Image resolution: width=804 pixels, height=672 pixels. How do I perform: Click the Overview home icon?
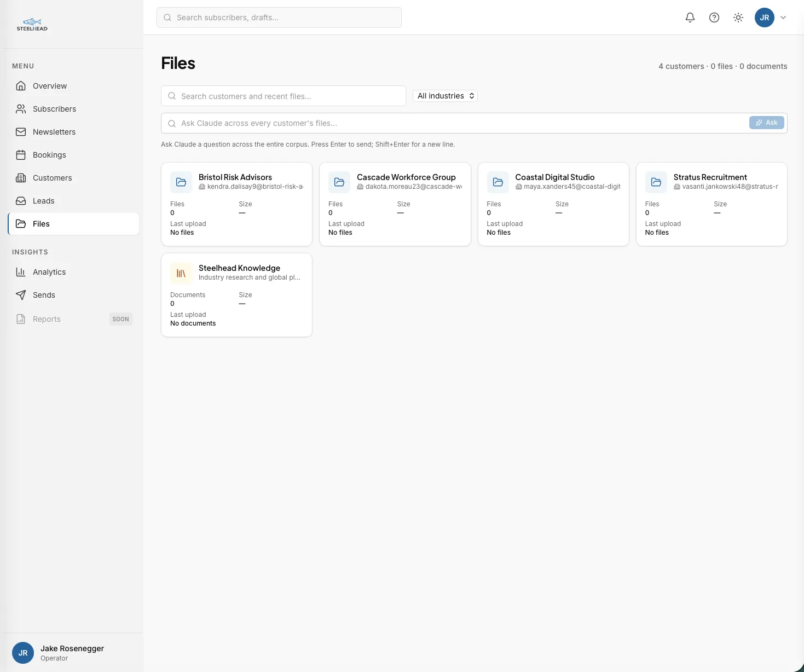point(21,86)
